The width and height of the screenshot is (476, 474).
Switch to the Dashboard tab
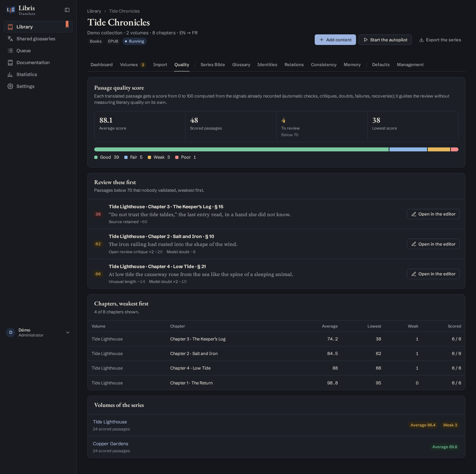pyautogui.click(x=101, y=65)
